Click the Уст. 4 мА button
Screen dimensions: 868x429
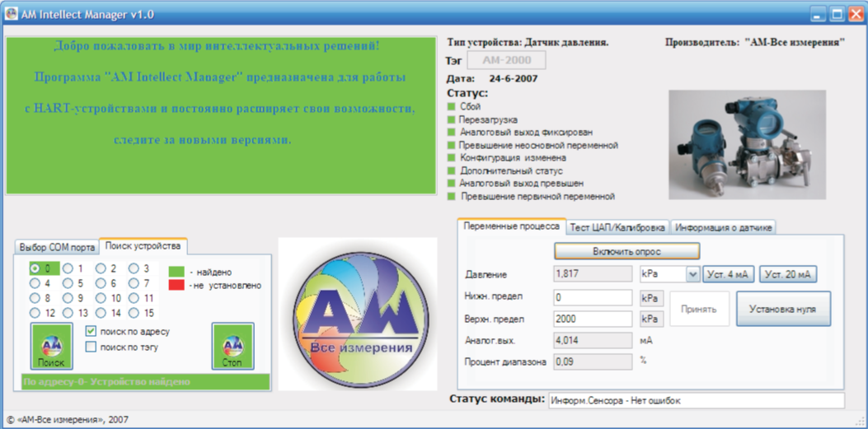[x=729, y=274]
